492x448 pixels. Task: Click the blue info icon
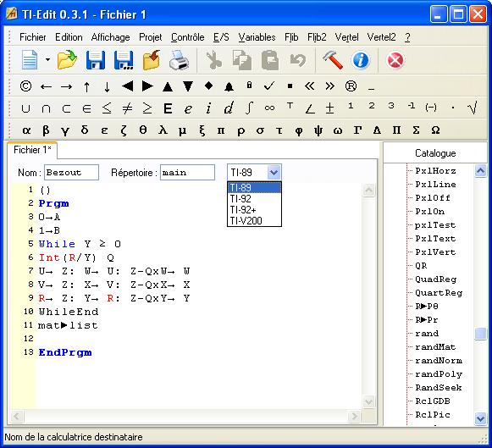point(361,60)
